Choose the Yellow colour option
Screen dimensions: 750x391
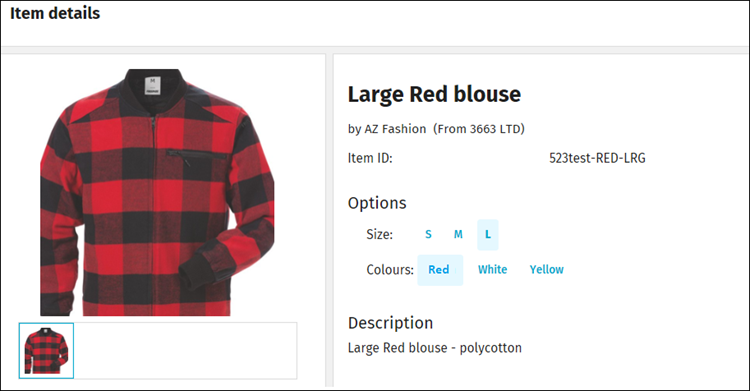547,269
